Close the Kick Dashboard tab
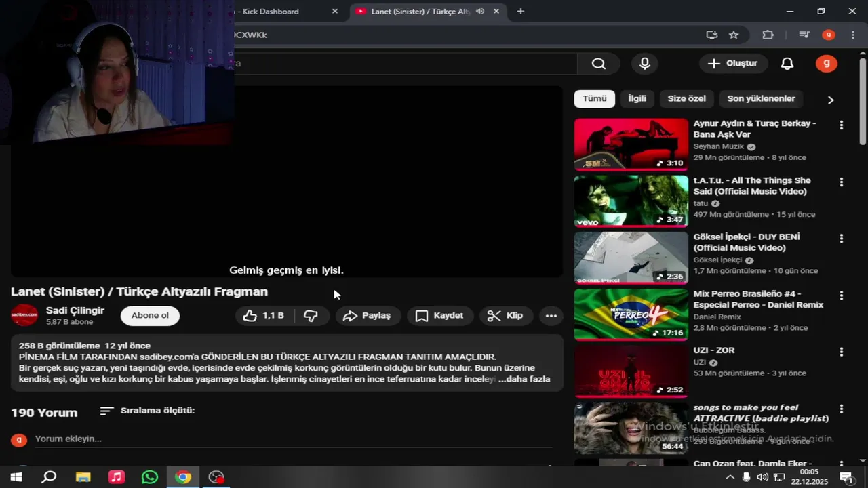868x488 pixels. tap(335, 12)
